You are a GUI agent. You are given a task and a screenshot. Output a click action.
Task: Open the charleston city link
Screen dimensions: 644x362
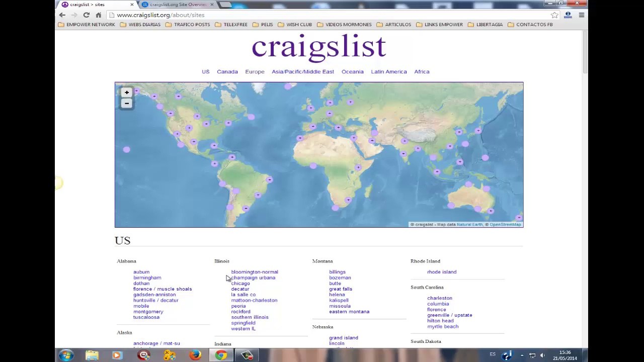click(440, 298)
